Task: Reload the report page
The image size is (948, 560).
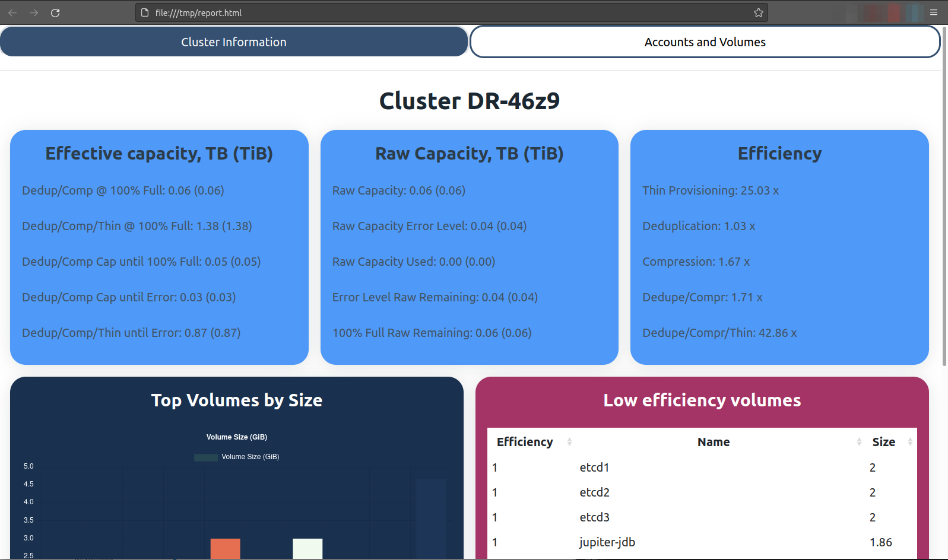Action: click(x=55, y=12)
